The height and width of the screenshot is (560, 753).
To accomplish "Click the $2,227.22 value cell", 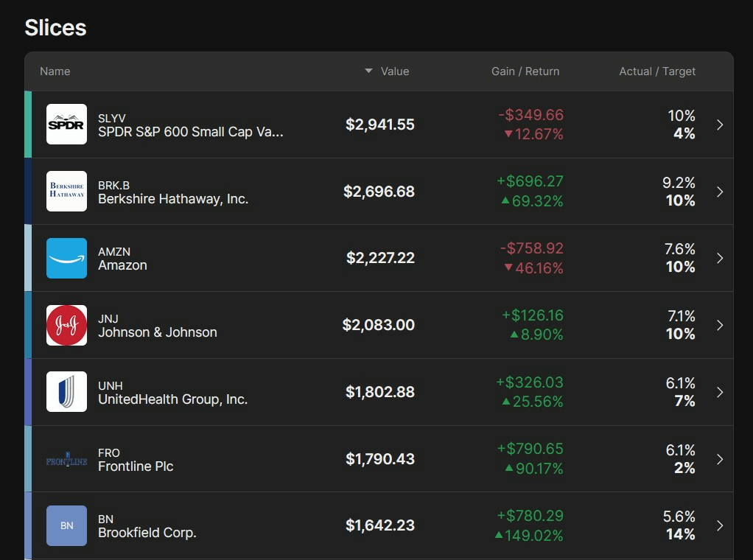I will click(380, 258).
